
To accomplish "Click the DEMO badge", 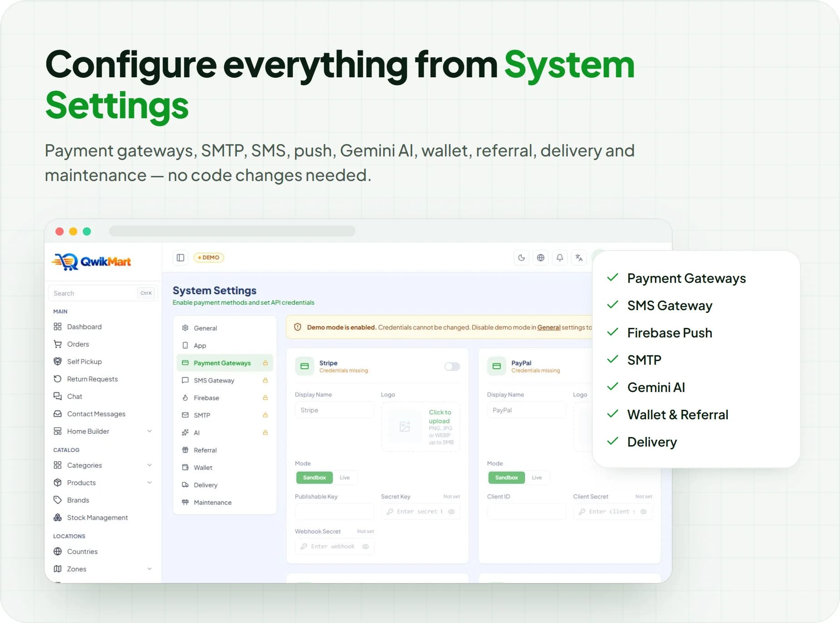I will [x=209, y=257].
